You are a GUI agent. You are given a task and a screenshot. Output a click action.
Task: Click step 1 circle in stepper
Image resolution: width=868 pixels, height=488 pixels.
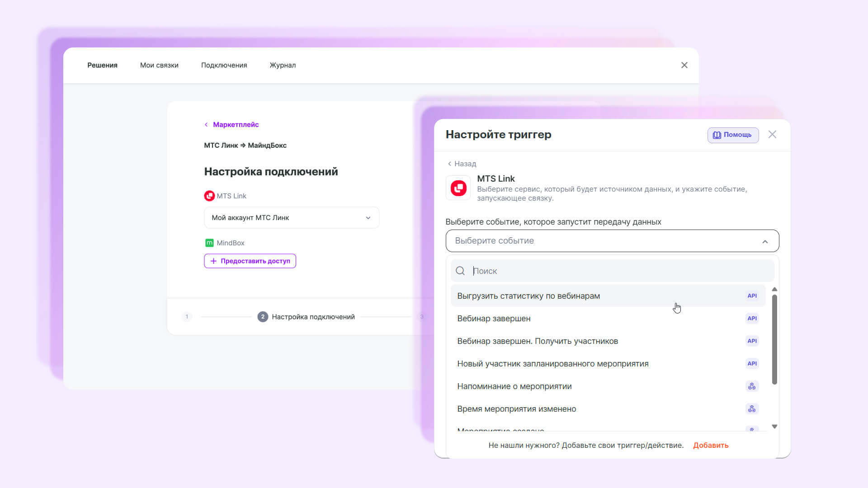tap(187, 317)
